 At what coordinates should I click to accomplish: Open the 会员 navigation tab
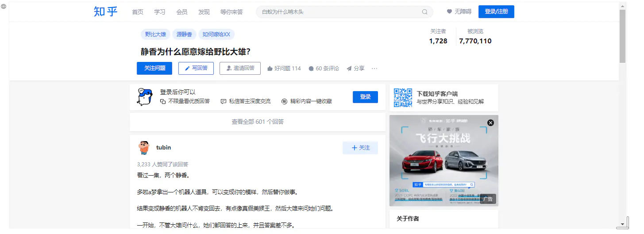(x=182, y=12)
